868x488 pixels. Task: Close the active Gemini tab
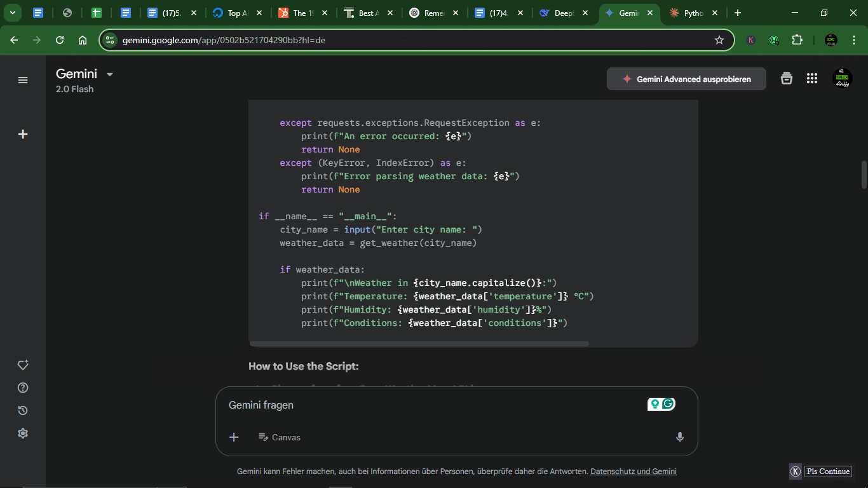(x=649, y=13)
